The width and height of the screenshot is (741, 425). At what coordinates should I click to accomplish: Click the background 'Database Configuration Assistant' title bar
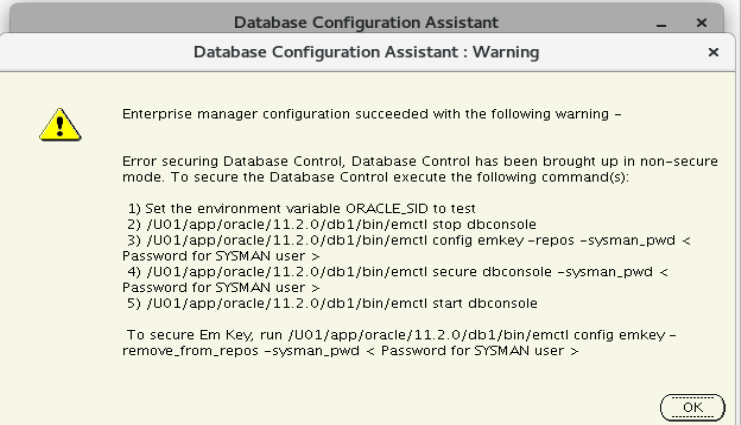(366, 22)
